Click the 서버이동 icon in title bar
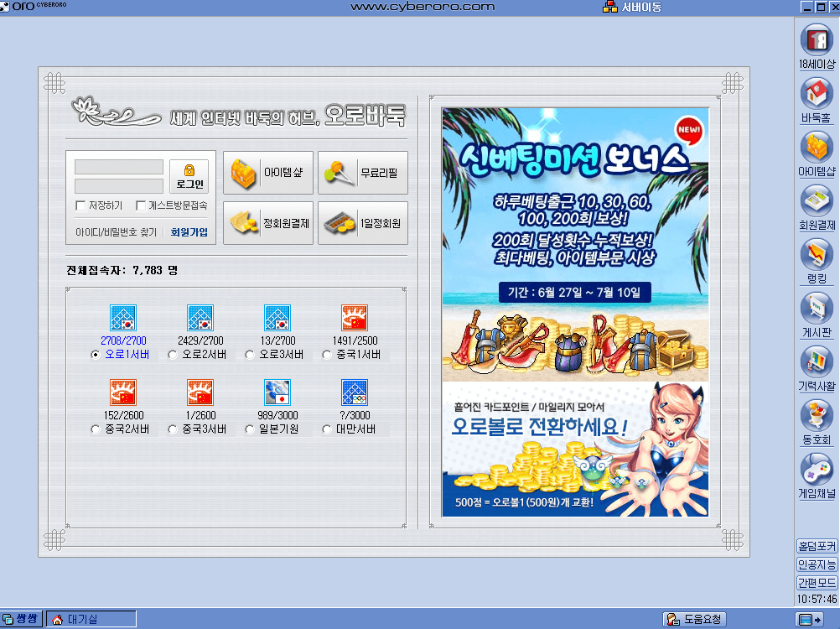Screen dimensions: 840x629 point(609,7)
